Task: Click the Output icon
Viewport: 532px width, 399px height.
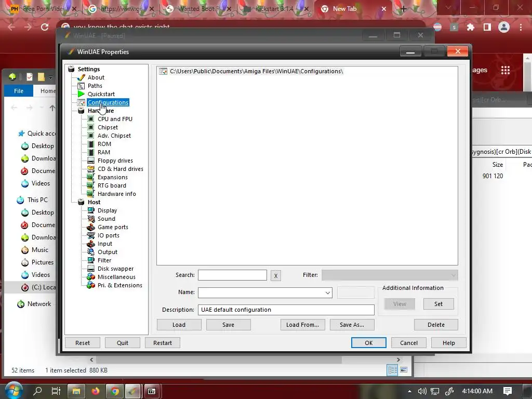Action: tap(91, 252)
